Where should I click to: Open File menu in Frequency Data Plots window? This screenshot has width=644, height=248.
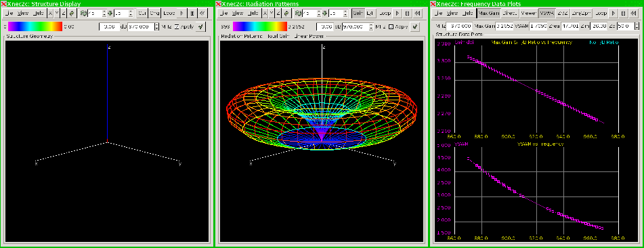pos(438,13)
